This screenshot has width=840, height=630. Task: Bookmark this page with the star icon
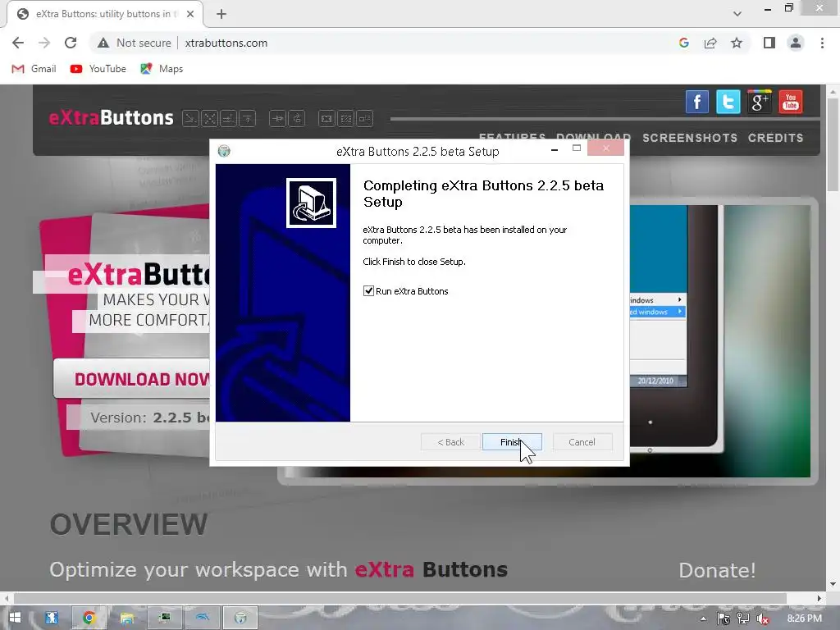click(x=737, y=43)
